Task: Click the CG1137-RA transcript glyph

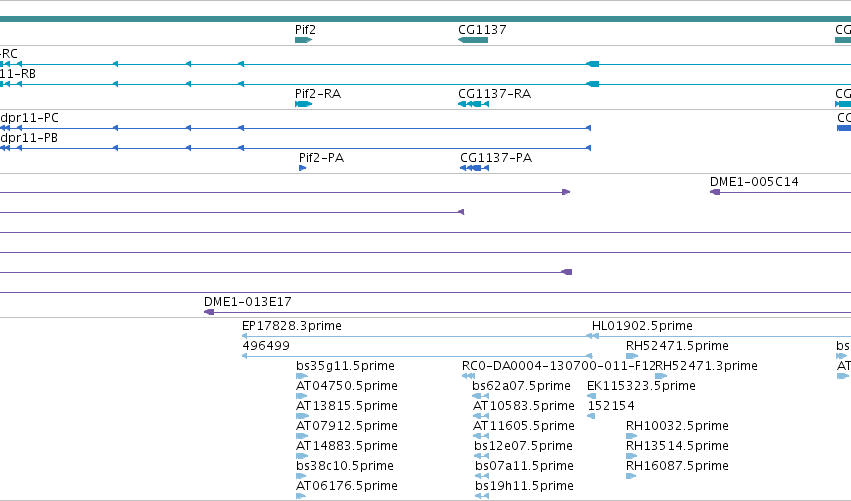Action: pyautogui.click(x=473, y=104)
